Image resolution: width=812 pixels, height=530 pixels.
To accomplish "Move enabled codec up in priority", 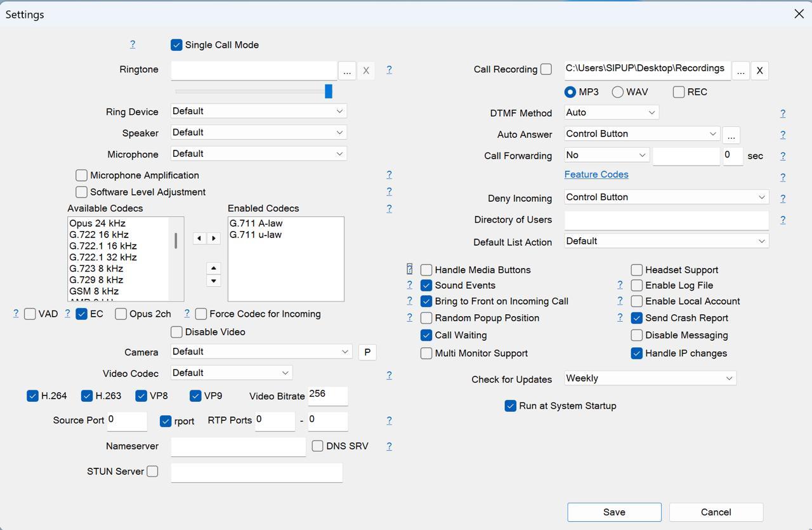I will click(x=214, y=268).
